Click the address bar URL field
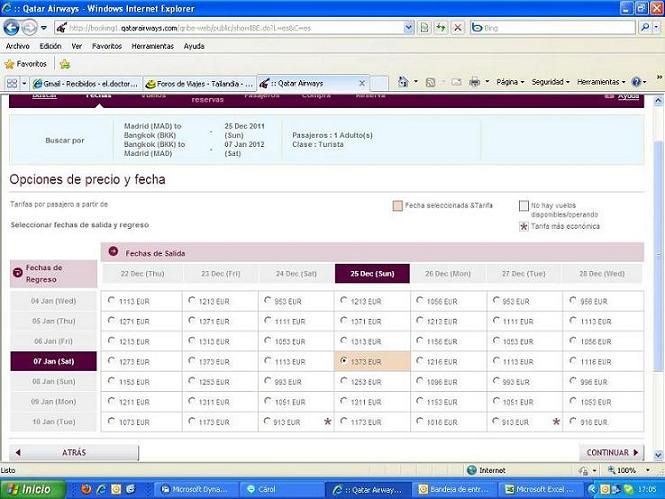This screenshot has width=665, height=499. [x=229, y=28]
